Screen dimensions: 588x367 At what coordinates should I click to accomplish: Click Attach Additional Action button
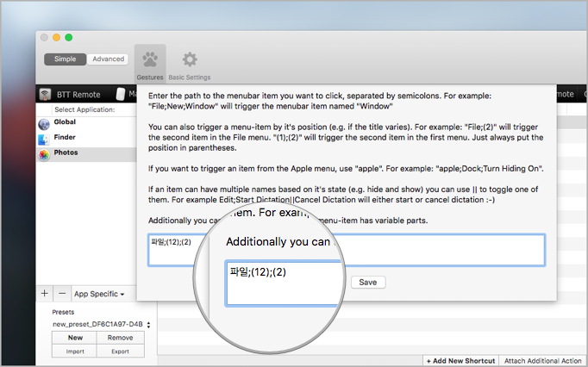pos(542,361)
